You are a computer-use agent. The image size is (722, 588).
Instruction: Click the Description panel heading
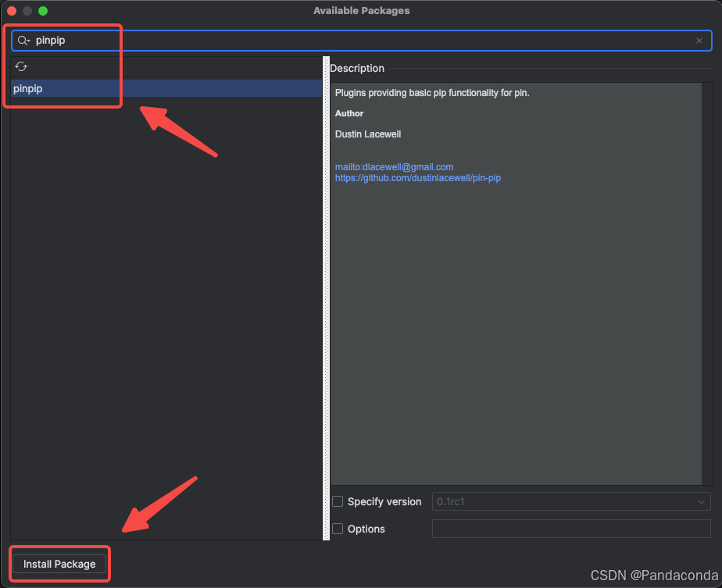pos(357,68)
